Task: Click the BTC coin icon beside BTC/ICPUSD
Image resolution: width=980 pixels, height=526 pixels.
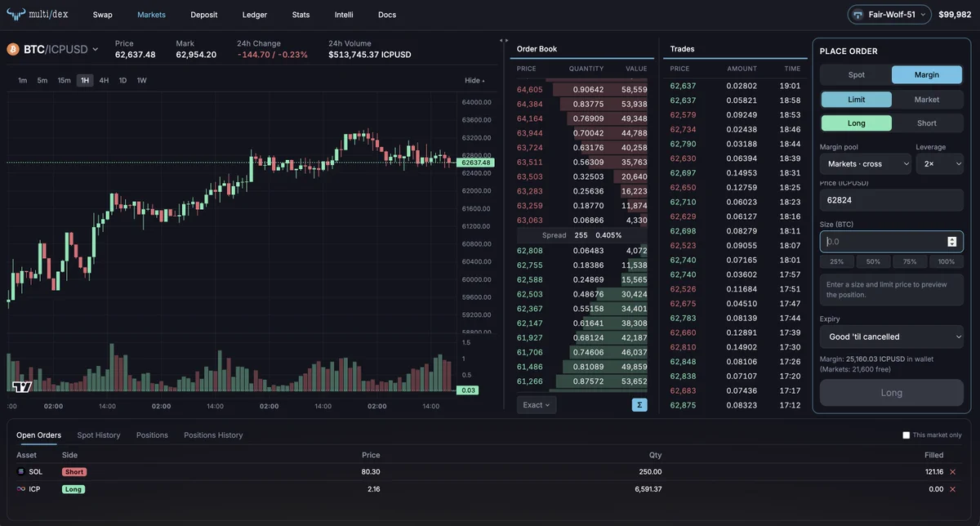Action: coord(13,49)
